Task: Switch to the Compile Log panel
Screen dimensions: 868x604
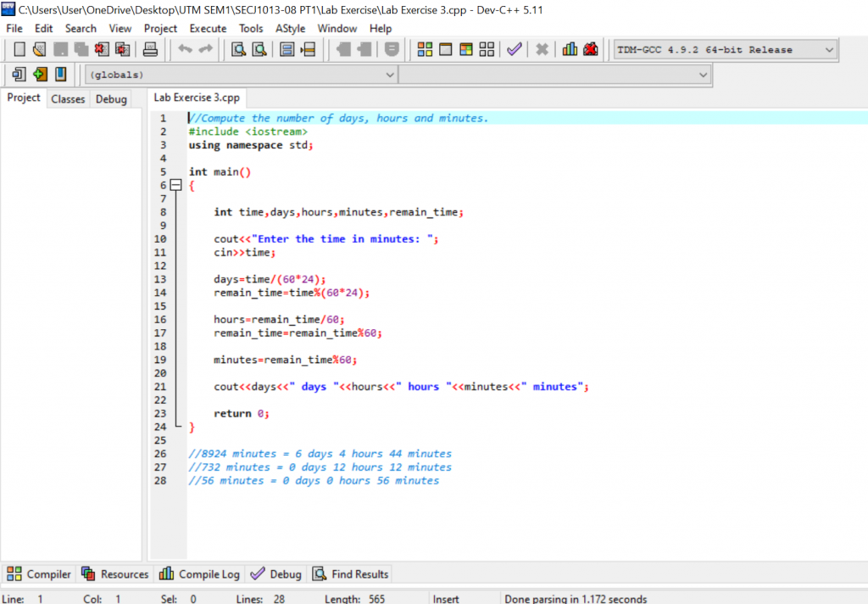Action: pyautogui.click(x=199, y=573)
